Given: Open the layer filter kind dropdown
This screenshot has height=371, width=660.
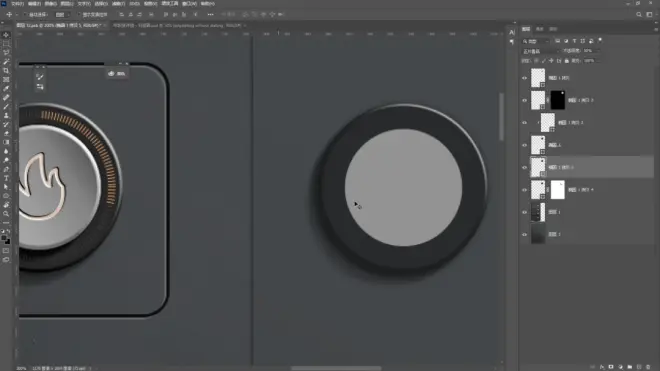Looking at the screenshot, I should tap(536, 41).
